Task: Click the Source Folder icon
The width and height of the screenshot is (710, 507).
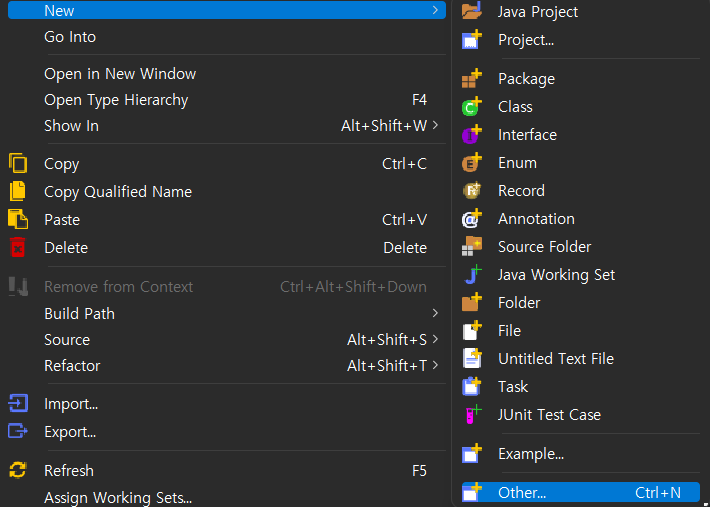Action: (x=471, y=247)
